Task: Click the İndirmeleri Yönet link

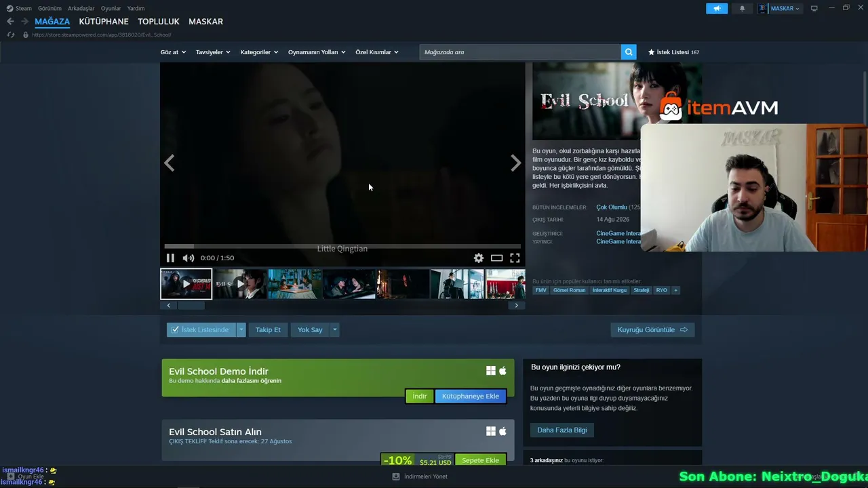Action: 425,476
